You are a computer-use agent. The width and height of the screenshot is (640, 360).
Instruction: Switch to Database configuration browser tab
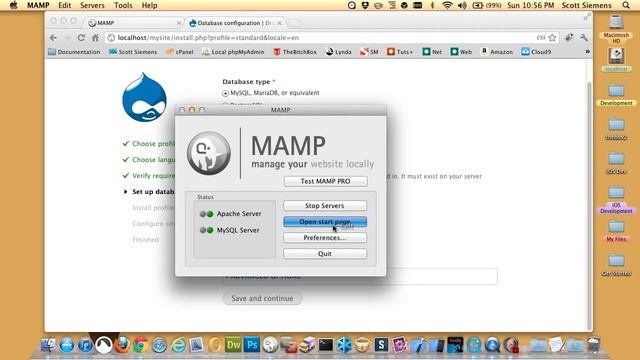[234, 23]
